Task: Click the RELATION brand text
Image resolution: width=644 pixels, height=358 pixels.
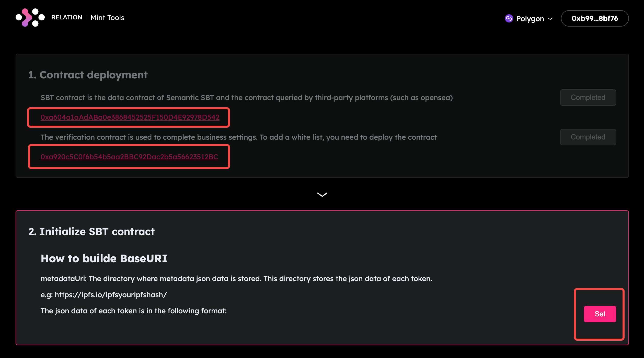Action: click(66, 17)
